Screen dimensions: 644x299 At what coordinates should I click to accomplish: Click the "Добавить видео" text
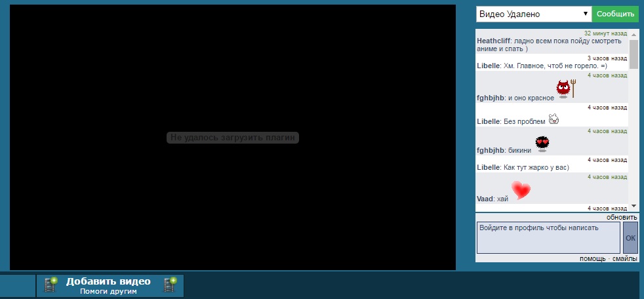(108, 282)
